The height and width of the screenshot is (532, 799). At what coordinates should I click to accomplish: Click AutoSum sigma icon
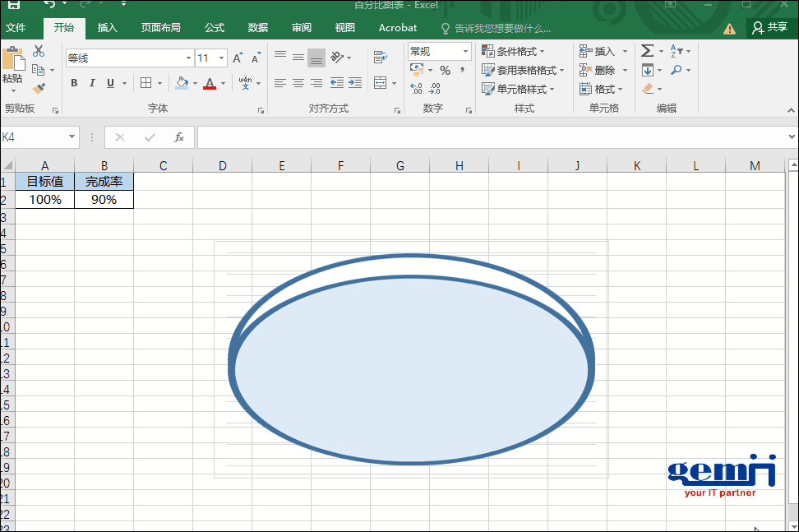(x=647, y=51)
